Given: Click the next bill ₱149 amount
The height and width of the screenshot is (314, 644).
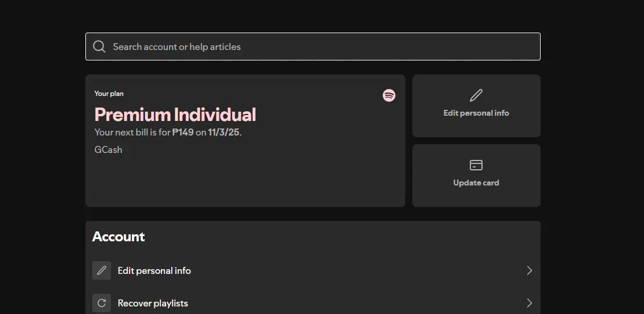Looking at the screenshot, I should pos(183,132).
